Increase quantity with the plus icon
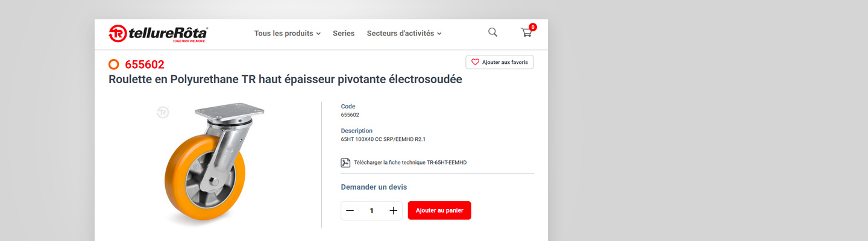The image size is (868, 241). [393, 210]
